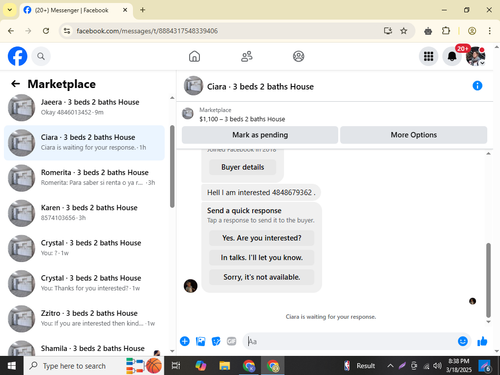The height and width of the screenshot is (375, 500).
Task: Bookmark this page with the star
Action: tap(404, 31)
